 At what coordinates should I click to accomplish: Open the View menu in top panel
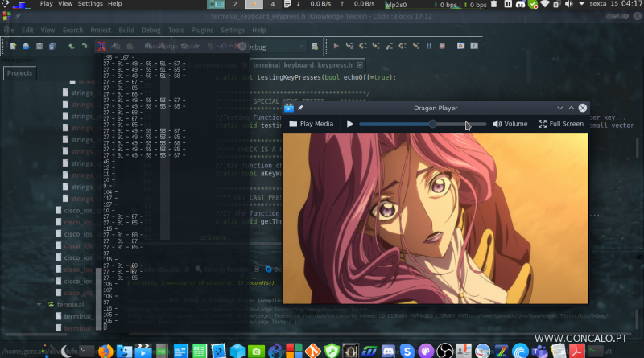65,4
